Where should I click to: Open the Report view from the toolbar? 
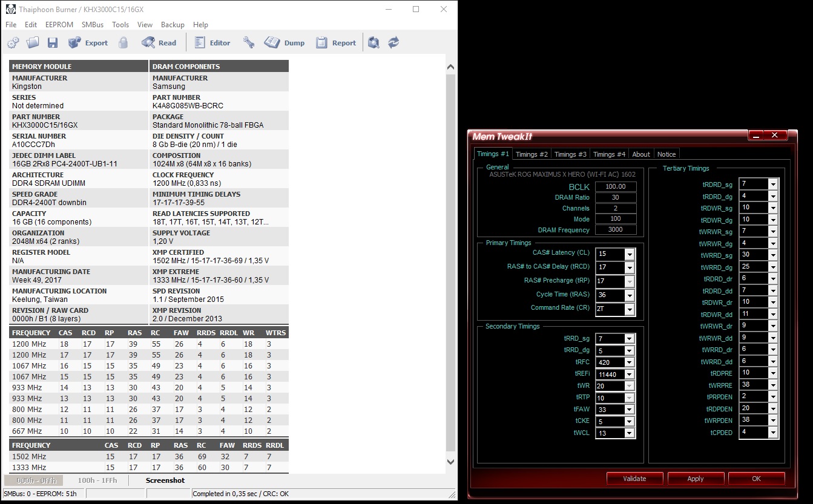336,42
